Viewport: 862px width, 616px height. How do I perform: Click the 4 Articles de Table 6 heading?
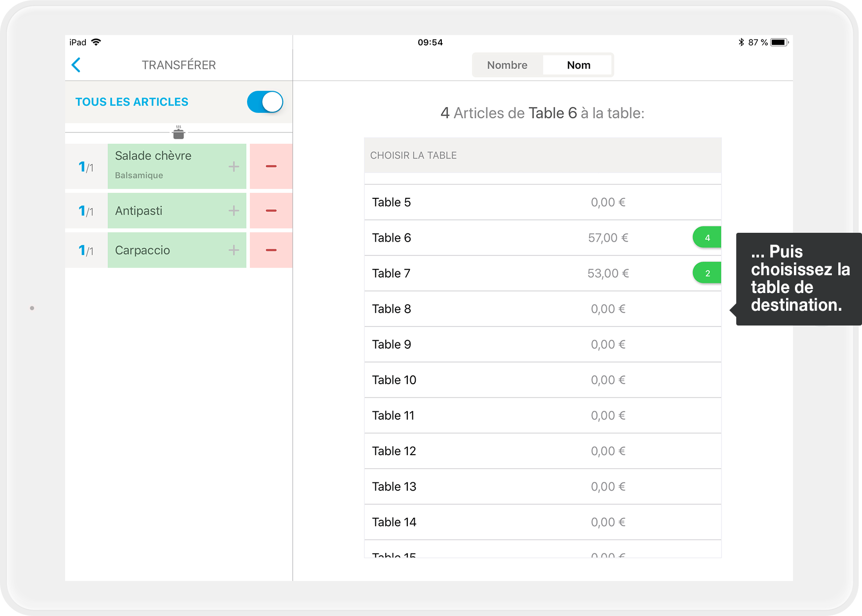pyautogui.click(x=542, y=113)
